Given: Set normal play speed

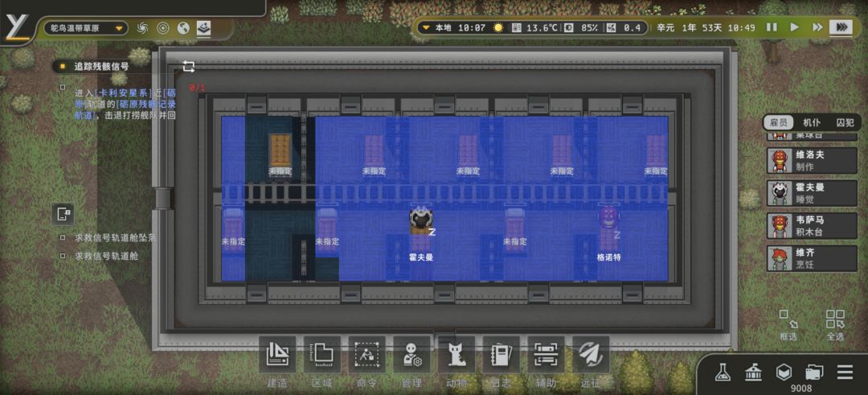Looking at the screenshot, I should (794, 27).
